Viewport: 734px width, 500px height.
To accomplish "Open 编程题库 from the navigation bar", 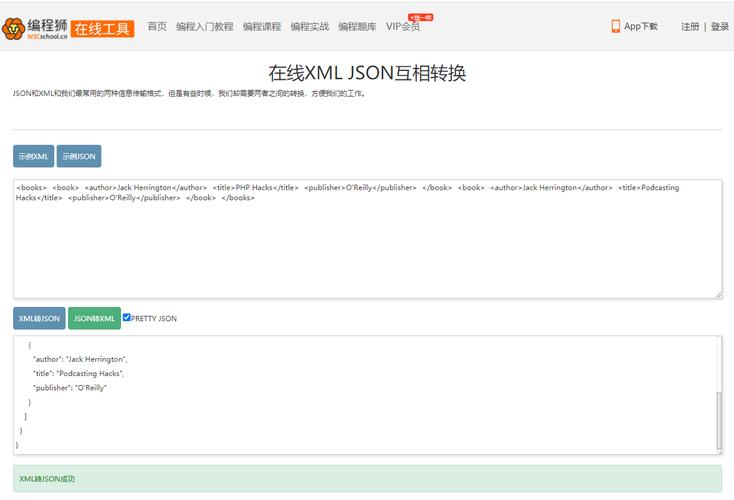I will click(357, 27).
